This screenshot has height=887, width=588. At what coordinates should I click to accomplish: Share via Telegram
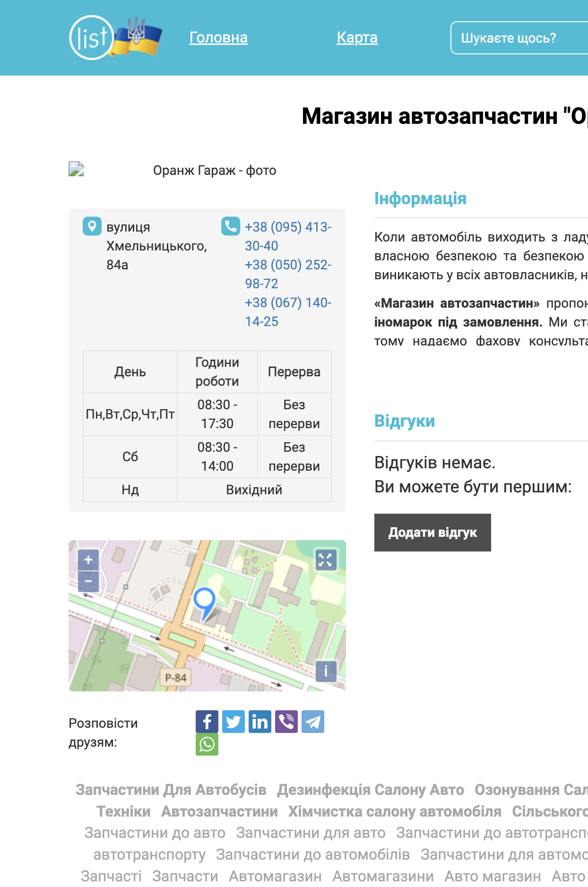tap(313, 722)
